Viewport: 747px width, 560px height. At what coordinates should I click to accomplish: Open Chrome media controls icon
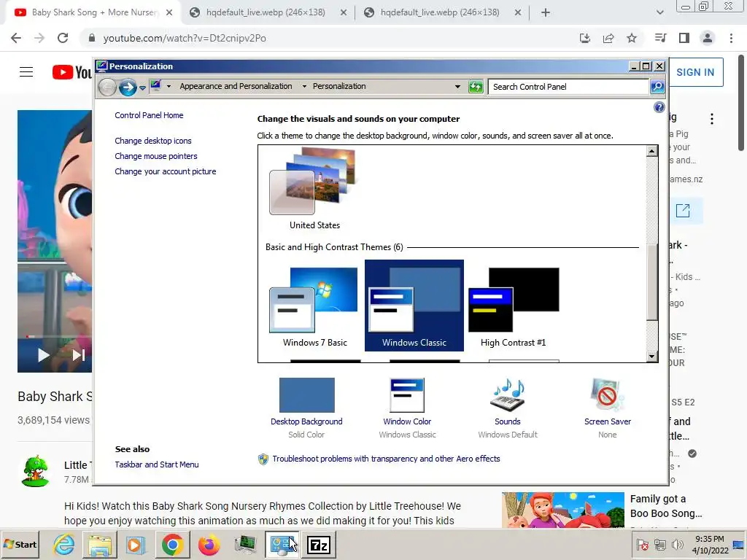[x=660, y=38]
